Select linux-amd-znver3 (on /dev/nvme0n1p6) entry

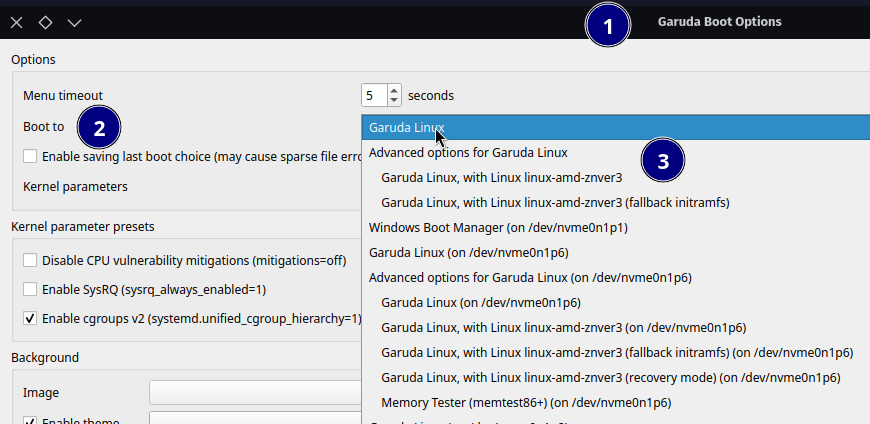[616, 327]
